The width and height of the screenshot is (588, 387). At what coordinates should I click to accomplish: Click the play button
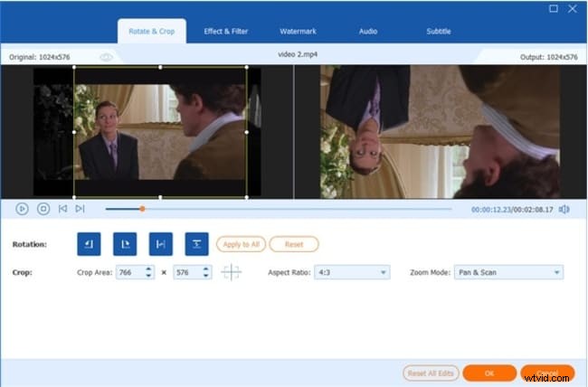pyautogui.click(x=23, y=209)
